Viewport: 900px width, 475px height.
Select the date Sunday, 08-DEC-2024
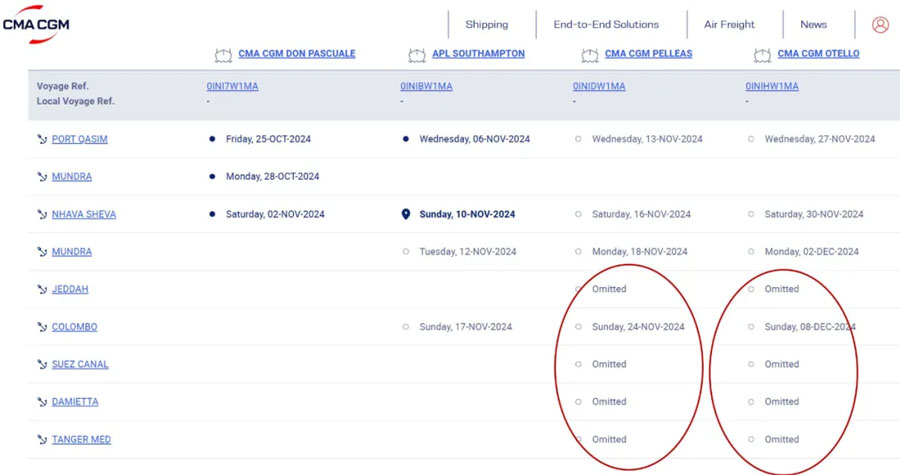pos(810,326)
